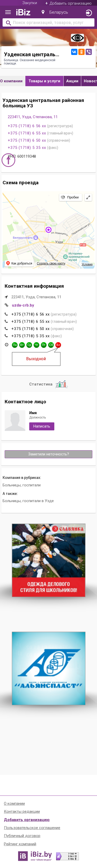Viewport: 97px width, 868px height.
Task: Open the Статистика chart icon
Action: (61, 384)
